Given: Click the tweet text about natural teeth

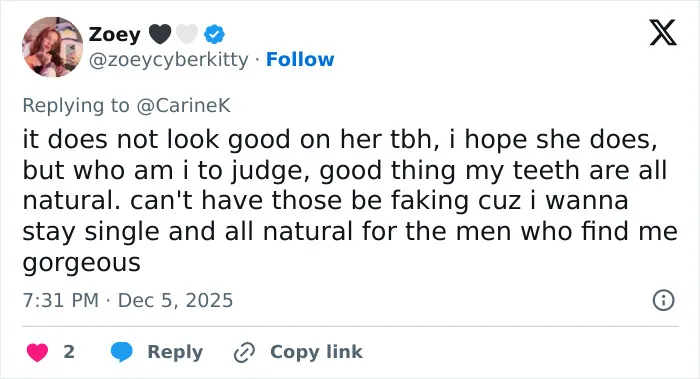Looking at the screenshot, I should click(x=350, y=200).
